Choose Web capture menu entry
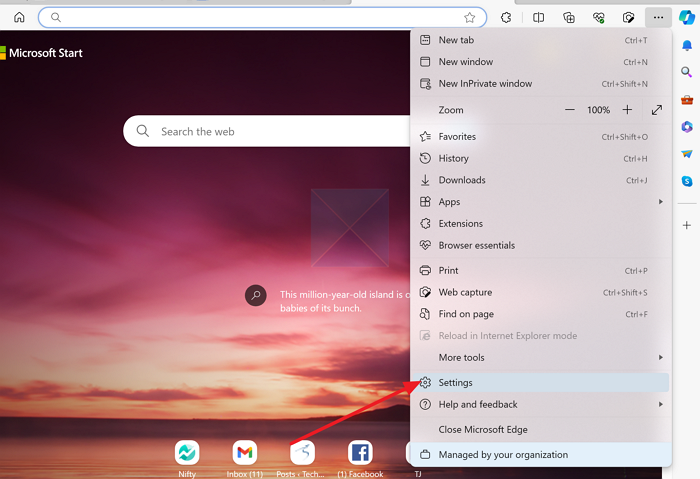700x479 pixels. tap(541, 292)
